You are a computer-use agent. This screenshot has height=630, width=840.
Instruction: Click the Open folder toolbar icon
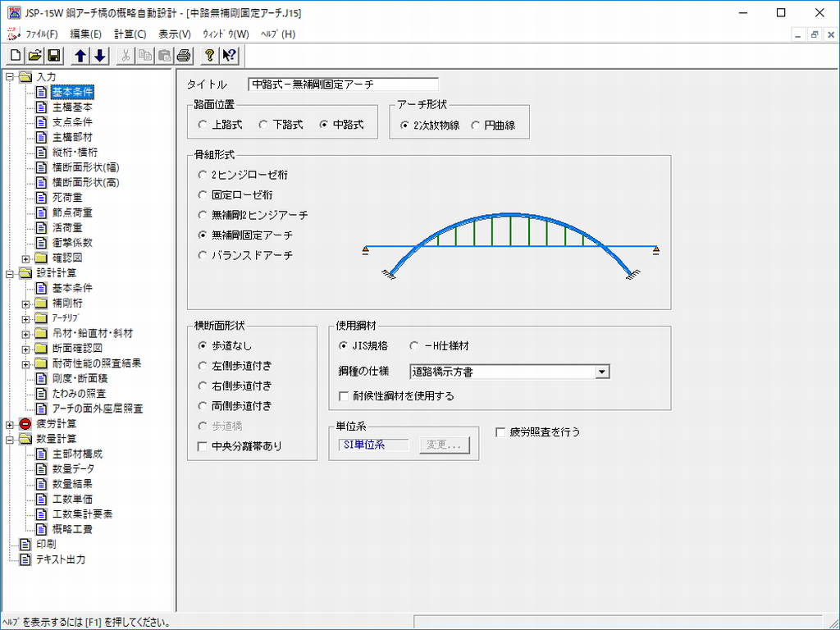tap(34, 56)
